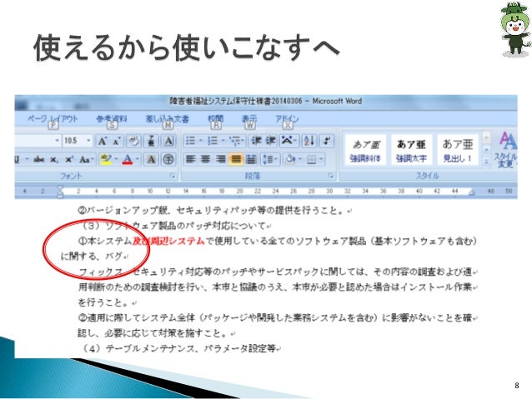
Task: Click the bulleted list icon
Action: (191, 141)
